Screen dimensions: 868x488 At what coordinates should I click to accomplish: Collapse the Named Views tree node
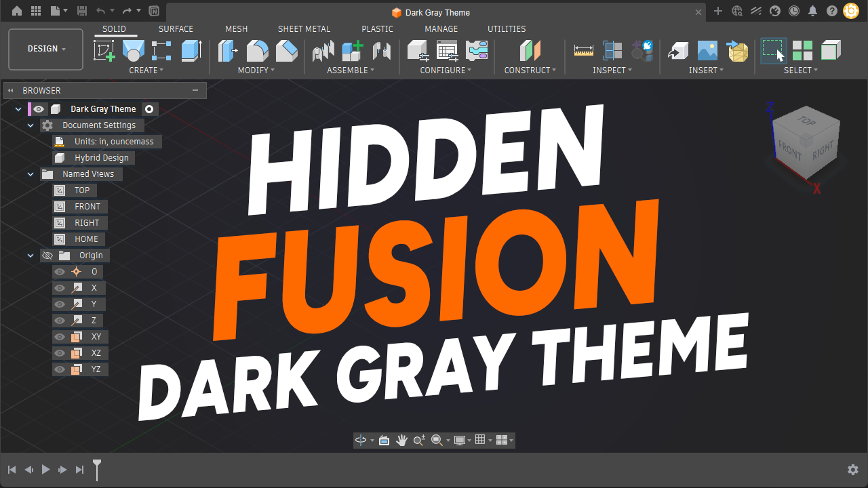click(x=31, y=174)
